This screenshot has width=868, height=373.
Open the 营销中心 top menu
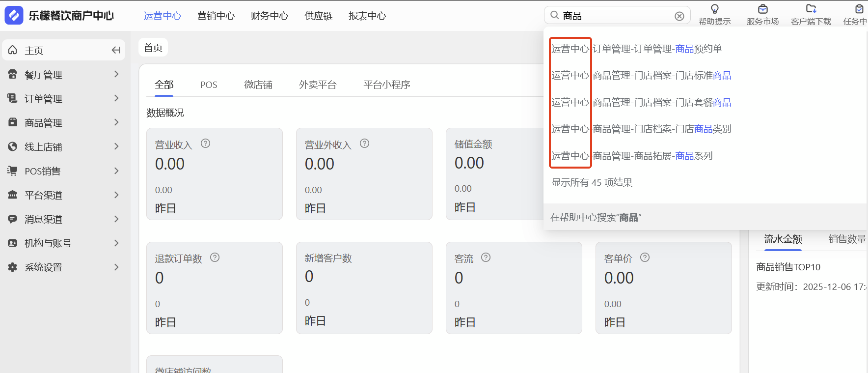pyautogui.click(x=216, y=16)
